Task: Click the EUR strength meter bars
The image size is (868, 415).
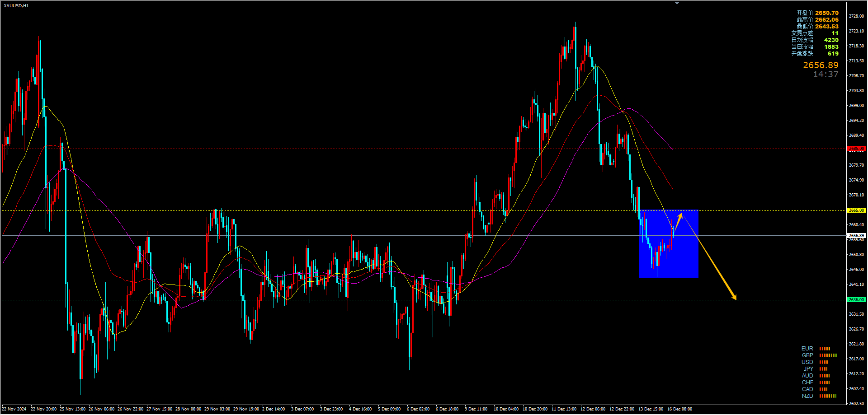Action: pos(825,349)
